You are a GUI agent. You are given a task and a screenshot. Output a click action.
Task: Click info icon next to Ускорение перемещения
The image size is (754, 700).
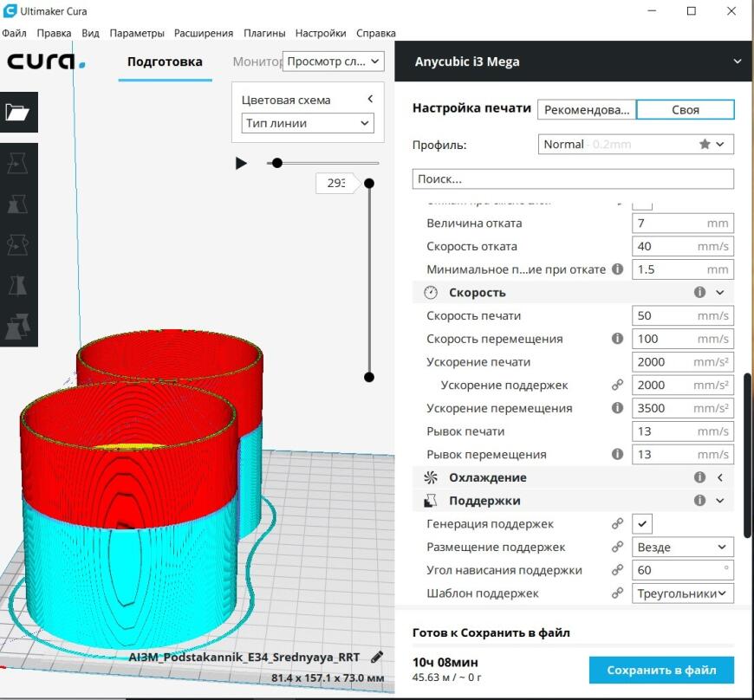[x=617, y=408]
